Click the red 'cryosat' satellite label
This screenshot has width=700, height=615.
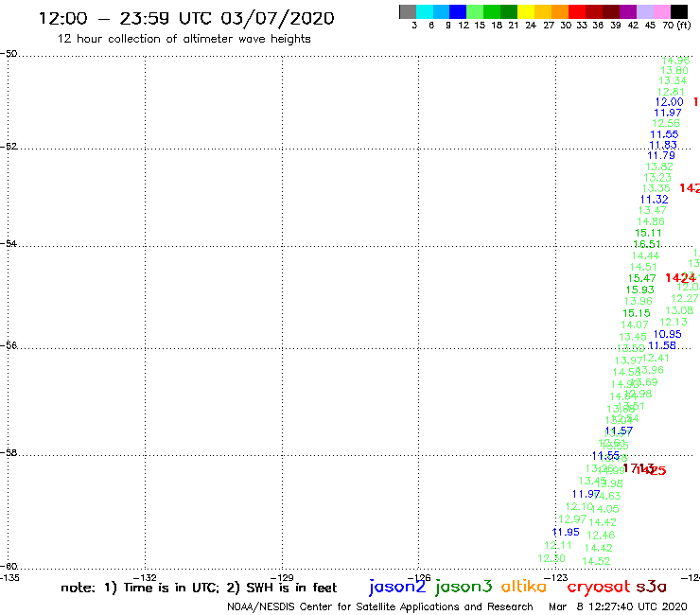click(x=599, y=587)
